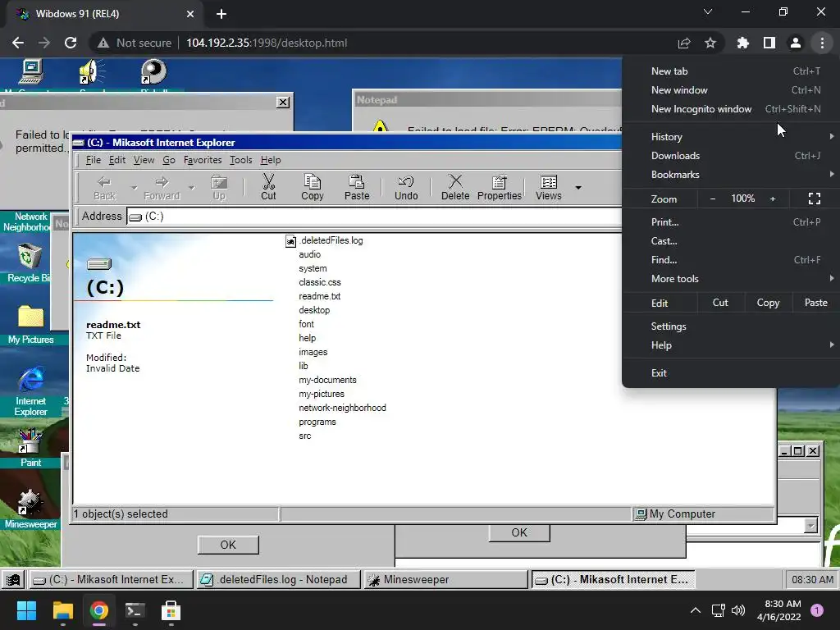840x630 pixels.
Task: Open Chrome tab search dropdown chevron
Action: tap(708, 11)
